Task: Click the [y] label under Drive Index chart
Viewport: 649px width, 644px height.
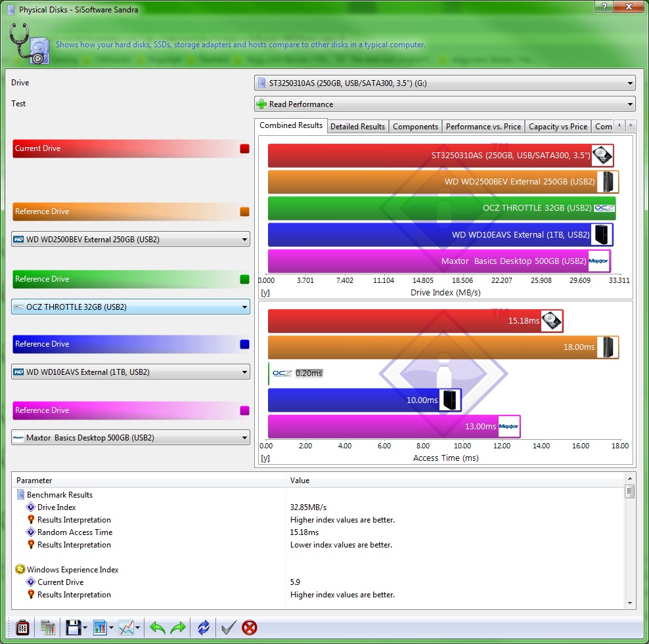Action: (x=265, y=293)
